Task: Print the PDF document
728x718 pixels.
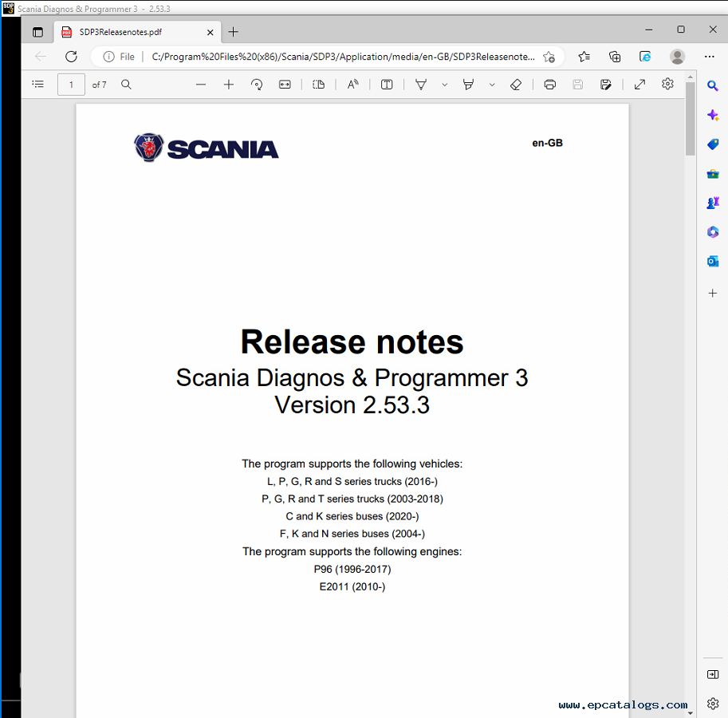Action: (549, 85)
